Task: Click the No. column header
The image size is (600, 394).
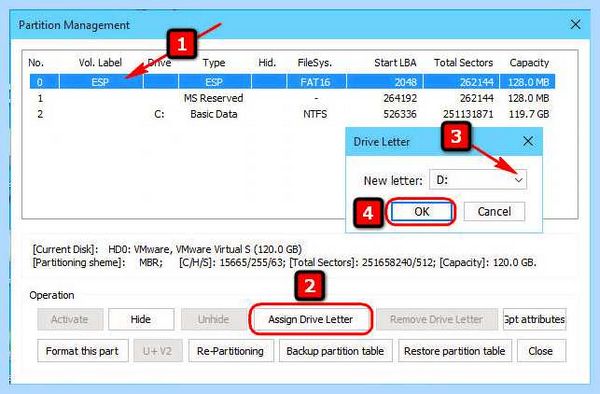Action: tap(36, 63)
